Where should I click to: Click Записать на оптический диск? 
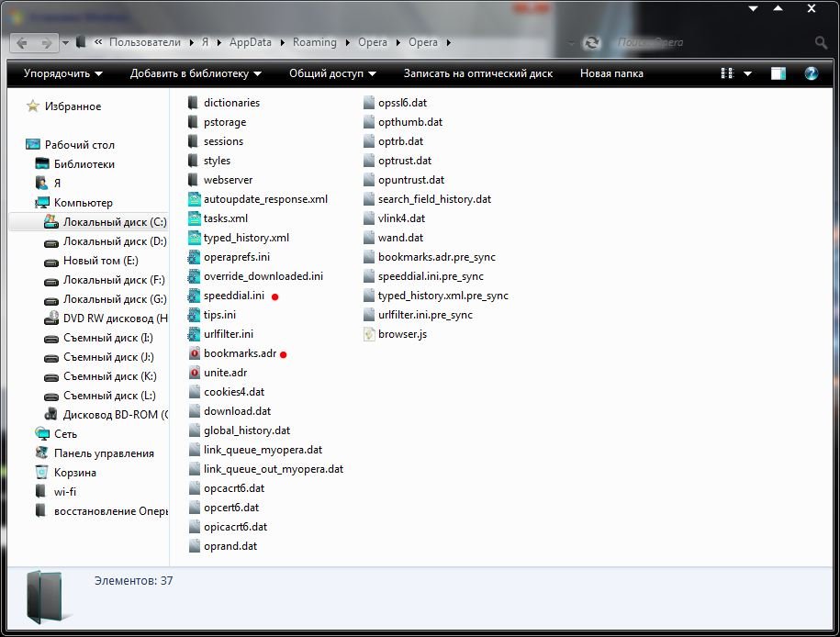477,73
